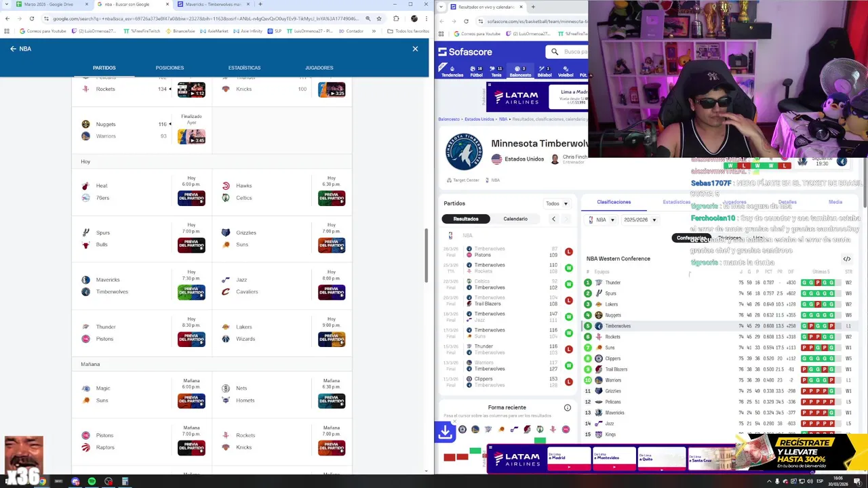Image resolution: width=868 pixels, height=488 pixels.
Task: Open the ESTADÍSTICAS tab in Google NBA panel
Action: (244, 68)
